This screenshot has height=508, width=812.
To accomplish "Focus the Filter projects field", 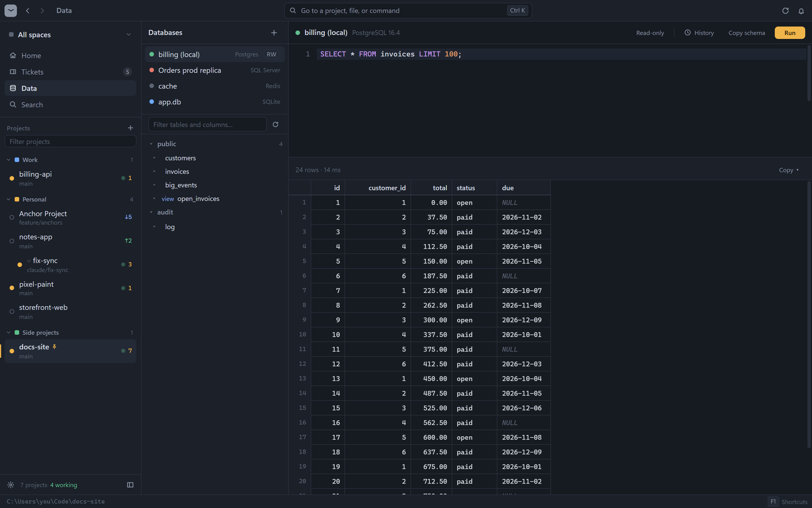I will coord(70,141).
